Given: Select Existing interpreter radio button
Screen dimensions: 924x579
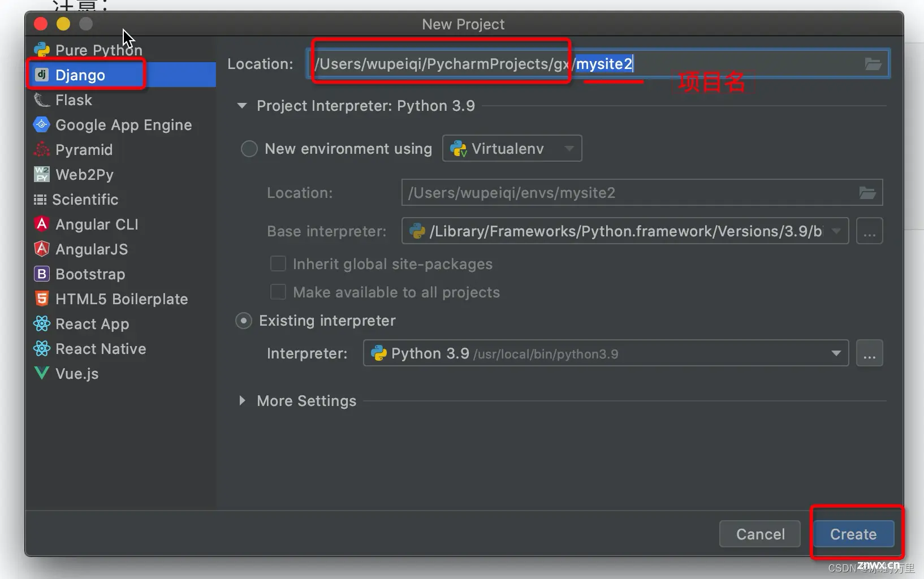Looking at the screenshot, I should pos(244,321).
